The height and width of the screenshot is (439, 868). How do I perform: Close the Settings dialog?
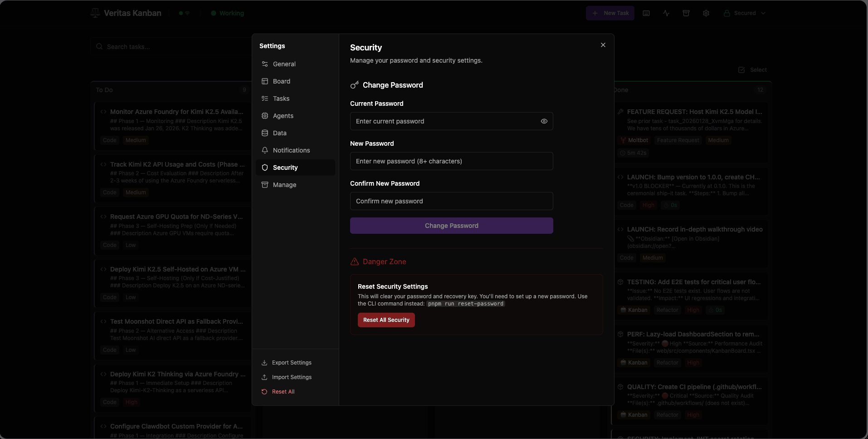click(x=603, y=45)
